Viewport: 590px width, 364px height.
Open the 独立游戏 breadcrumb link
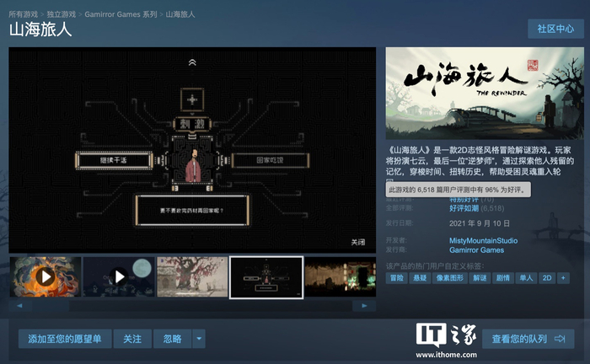(x=62, y=14)
